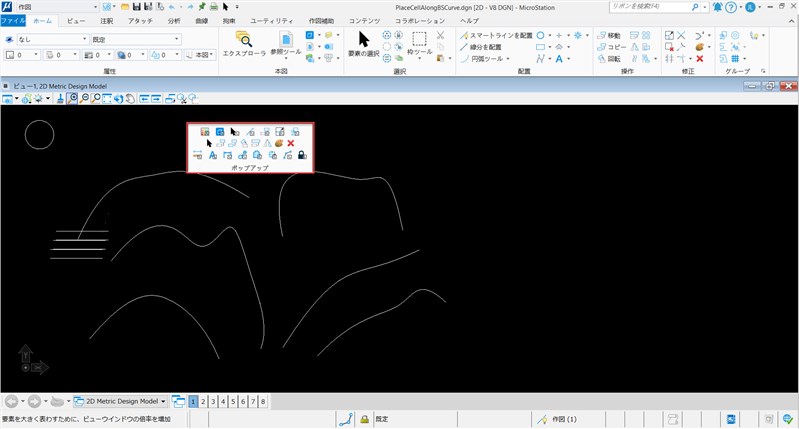Open the なし active level dropdown
Screen dimensions: 799x429
(53, 39)
